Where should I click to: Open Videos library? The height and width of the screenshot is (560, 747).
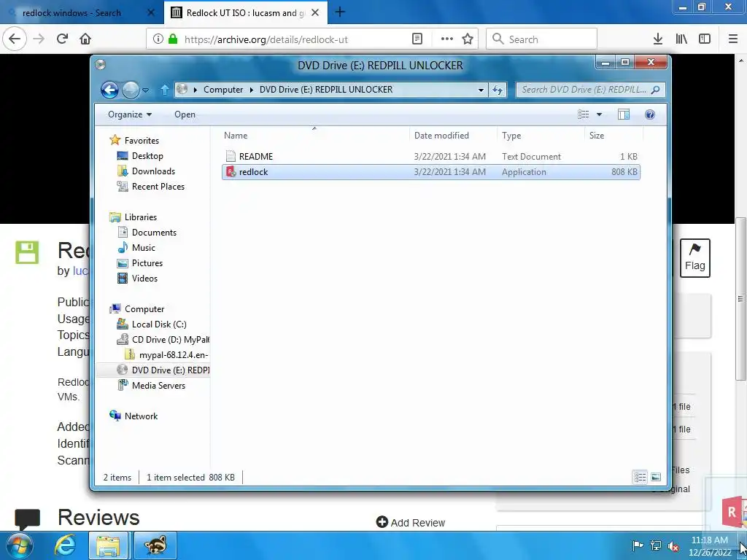[144, 278]
